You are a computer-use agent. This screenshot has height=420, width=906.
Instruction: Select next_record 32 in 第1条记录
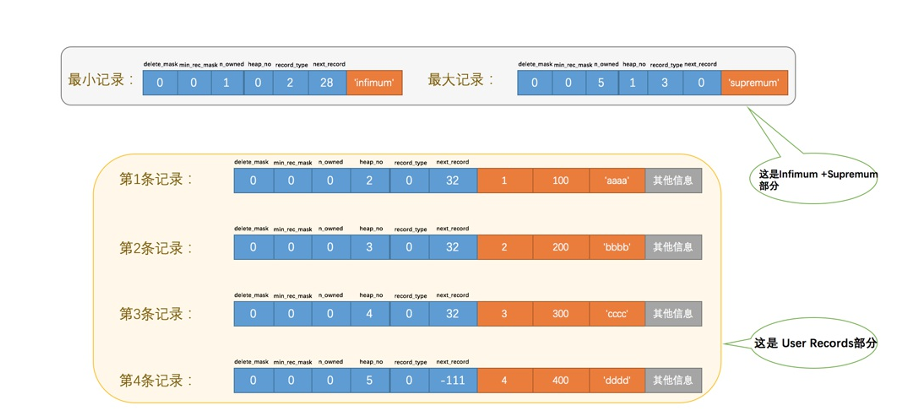click(x=453, y=181)
